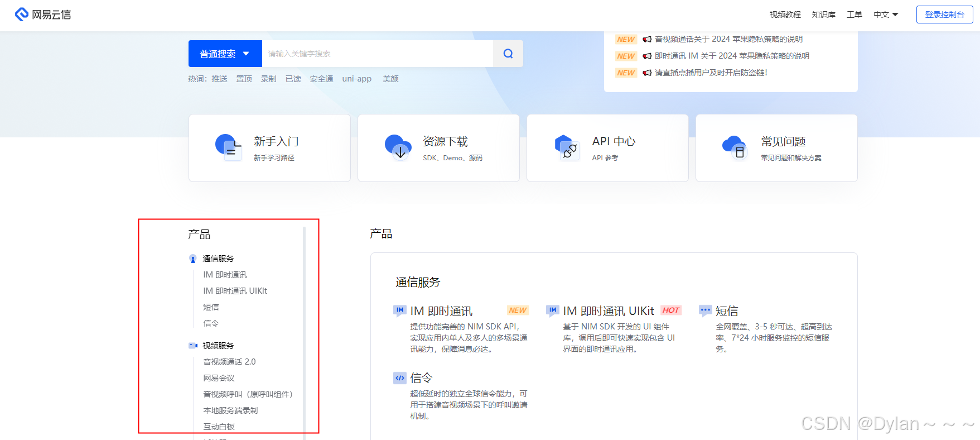Open the 普通搜索 search type dropdown
This screenshot has width=980, height=440.
pos(225,54)
